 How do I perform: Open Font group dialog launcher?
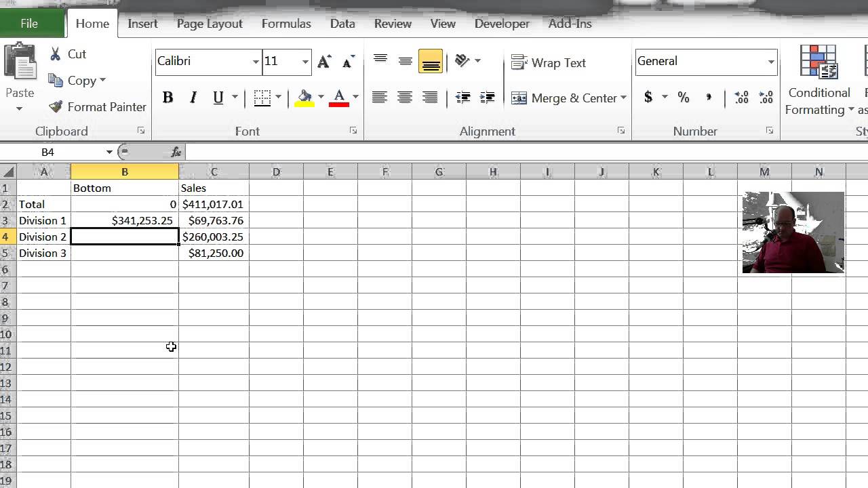click(x=353, y=131)
